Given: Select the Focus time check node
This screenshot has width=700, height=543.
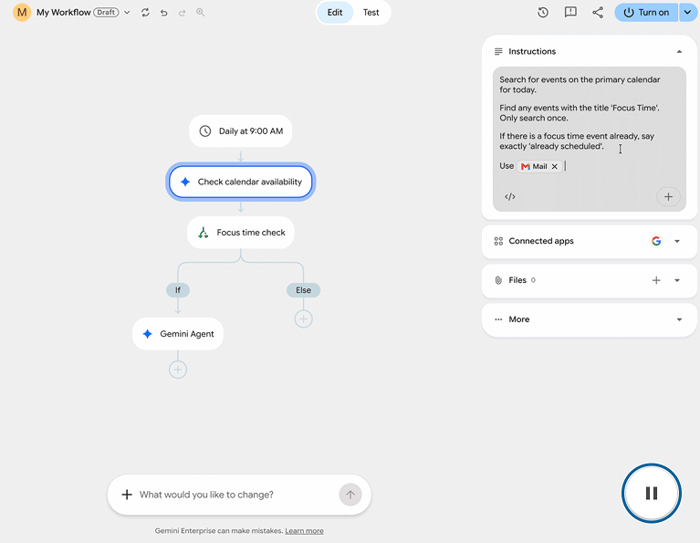Looking at the screenshot, I should point(241,232).
